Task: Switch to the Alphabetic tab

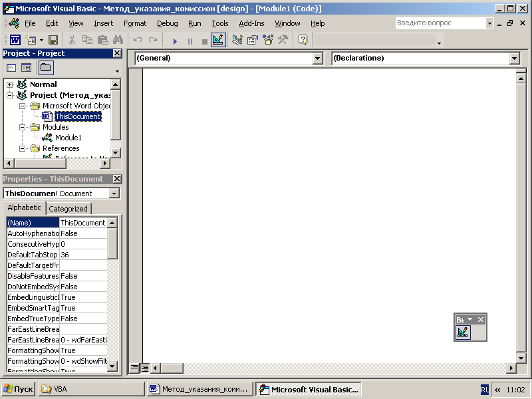Action: tap(24, 207)
